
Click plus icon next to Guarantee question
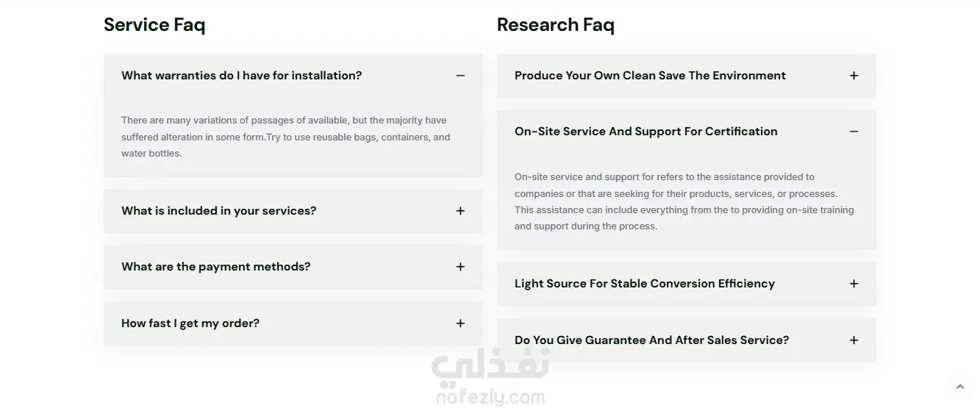854,340
